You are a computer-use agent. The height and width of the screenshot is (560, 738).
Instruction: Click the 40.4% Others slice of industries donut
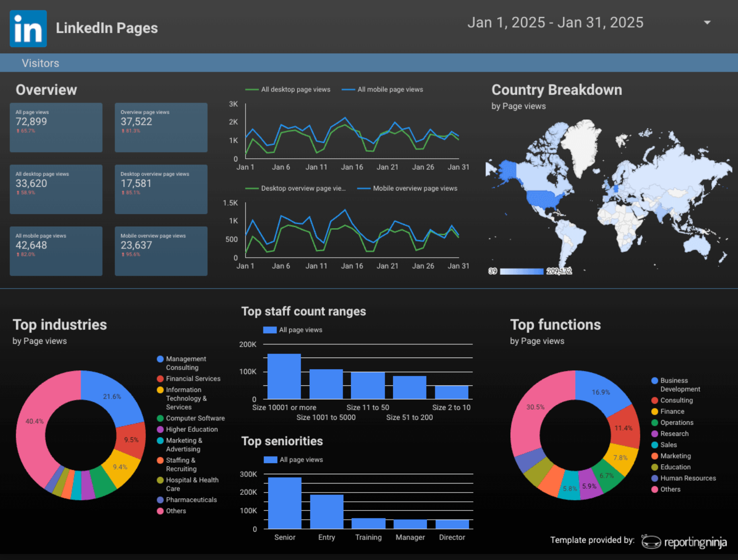tap(35, 421)
